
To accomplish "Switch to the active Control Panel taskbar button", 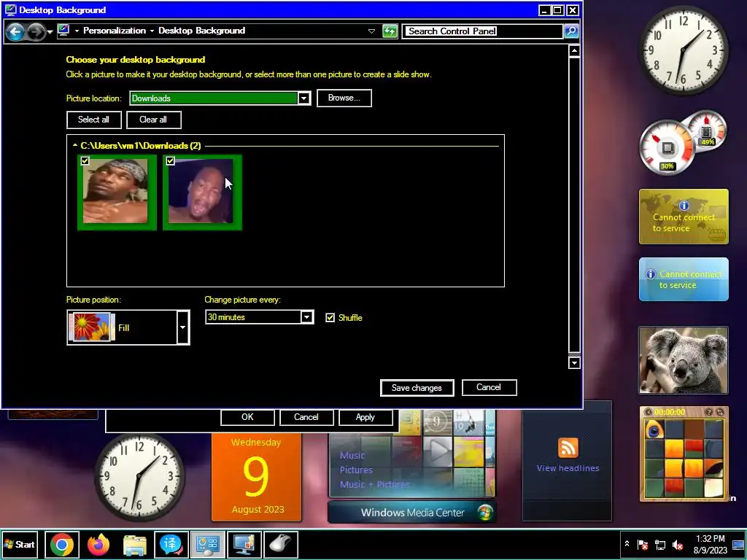I will tap(208, 544).
